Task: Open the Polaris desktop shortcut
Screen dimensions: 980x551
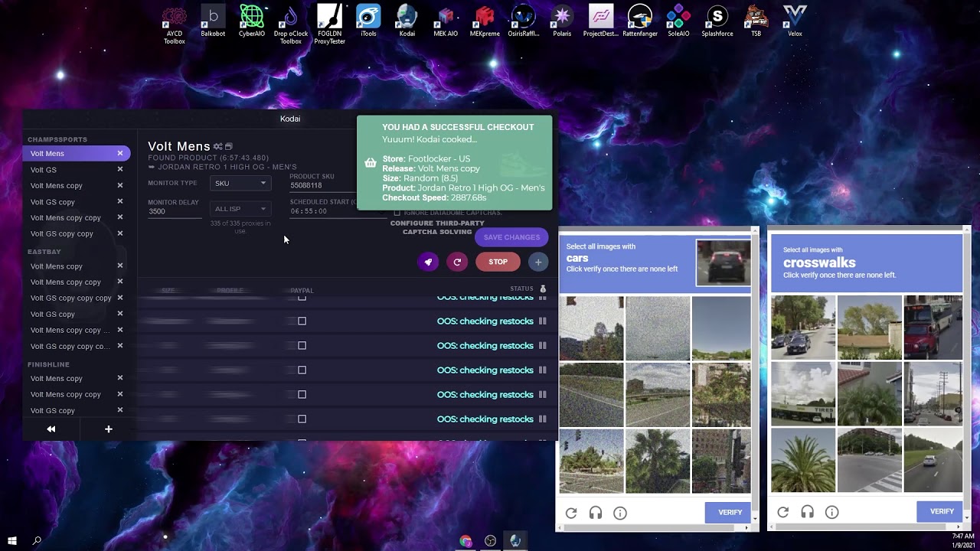Action: [x=562, y=21]
